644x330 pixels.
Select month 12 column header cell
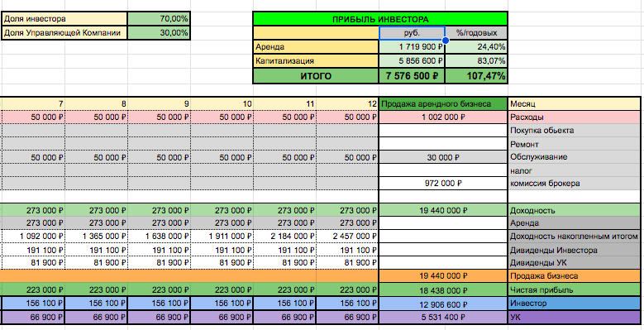tap(347, 104)
